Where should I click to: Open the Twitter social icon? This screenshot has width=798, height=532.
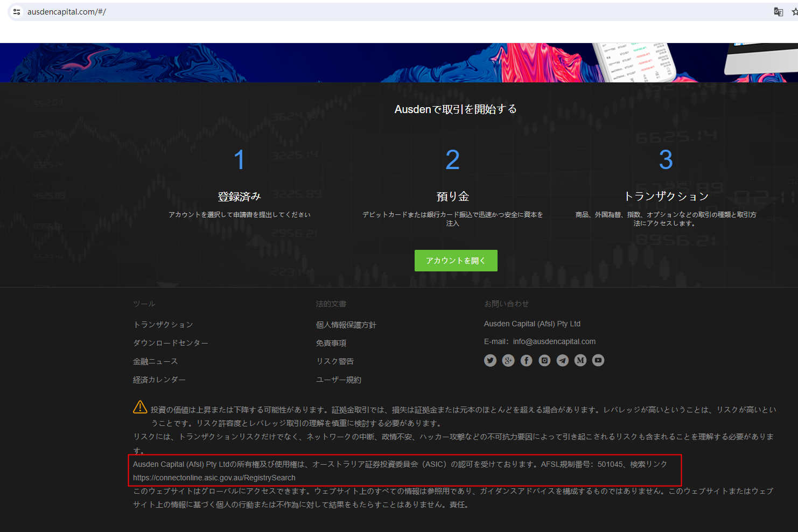490,360
